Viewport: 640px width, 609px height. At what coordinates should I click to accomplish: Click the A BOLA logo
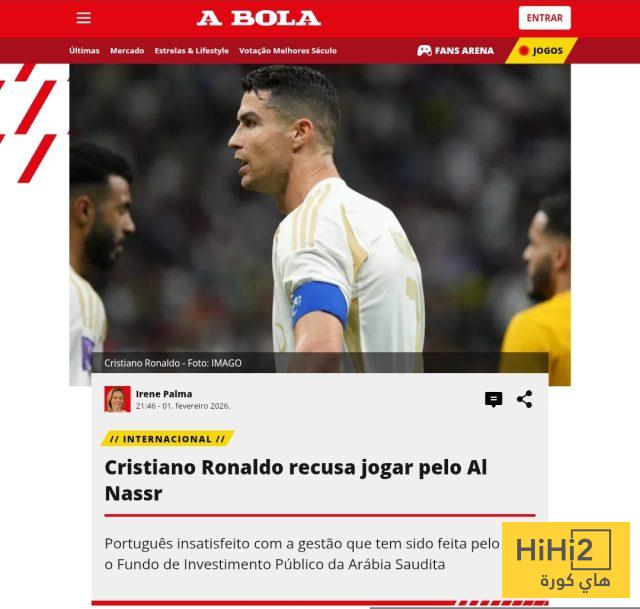tap(259, 18)
